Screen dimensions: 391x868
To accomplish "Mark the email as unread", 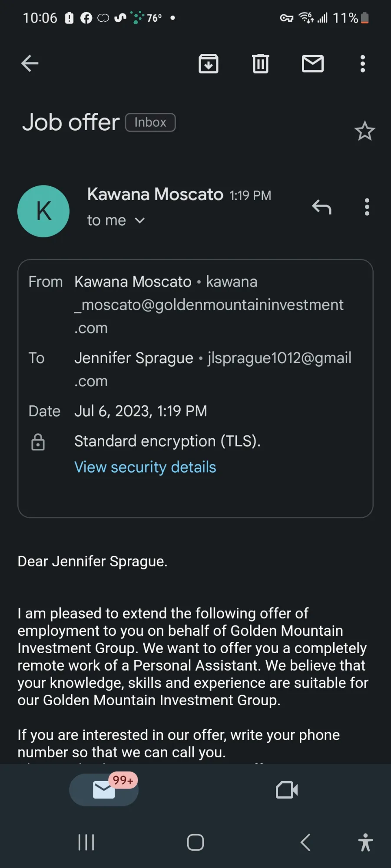I will (x=313, y=64).
